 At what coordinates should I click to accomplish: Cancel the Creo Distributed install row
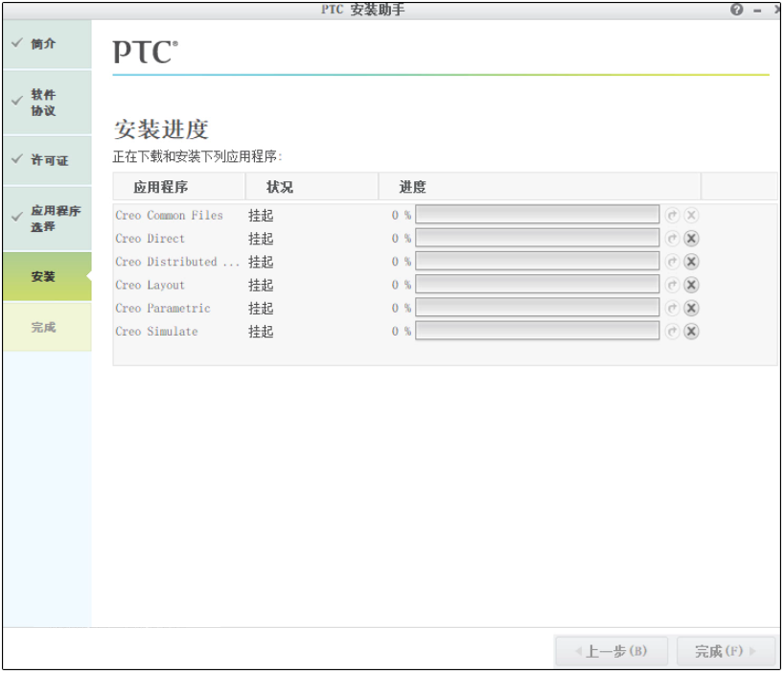691,262
